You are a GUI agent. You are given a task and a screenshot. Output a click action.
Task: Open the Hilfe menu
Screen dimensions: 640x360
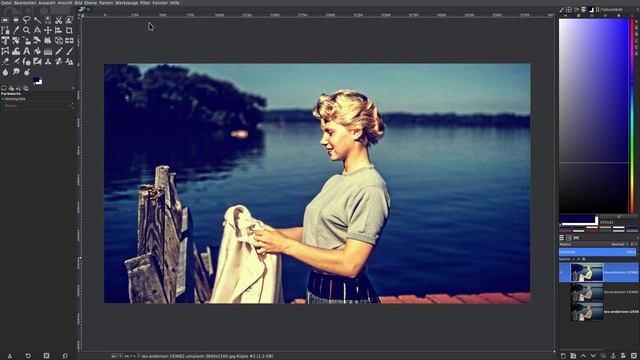(x=174, y=2)
